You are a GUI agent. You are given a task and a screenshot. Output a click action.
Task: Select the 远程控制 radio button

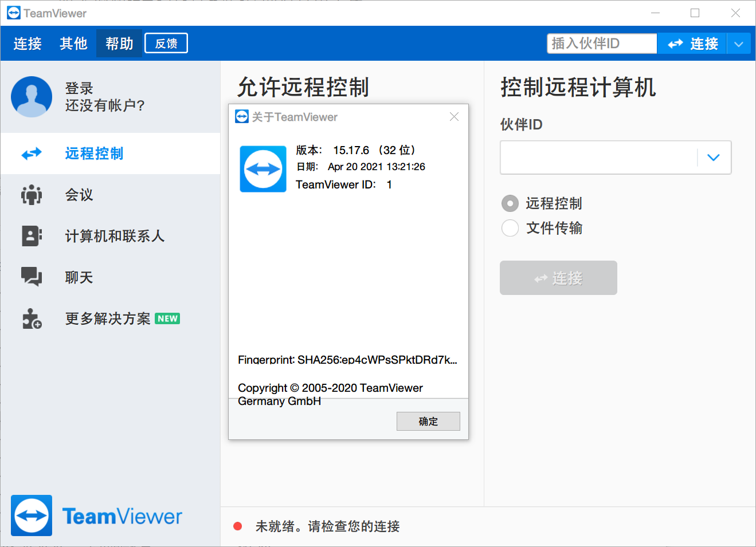(510, 203)
